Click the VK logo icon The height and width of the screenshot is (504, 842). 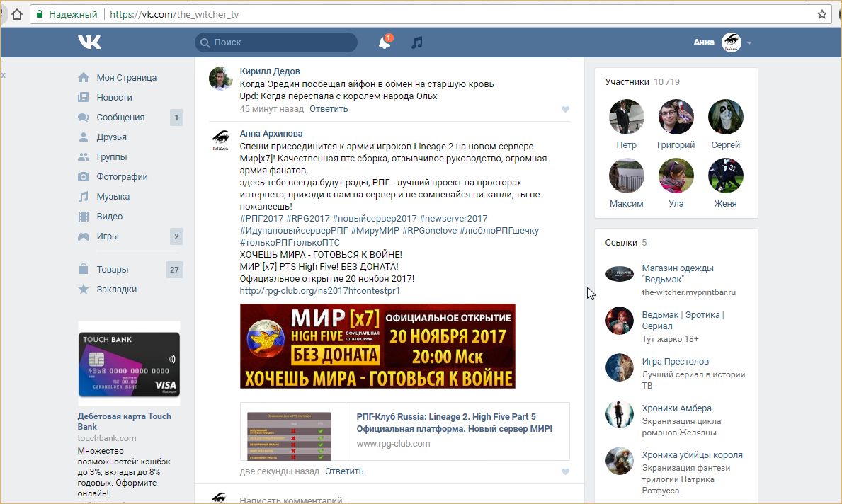point(89,42)
